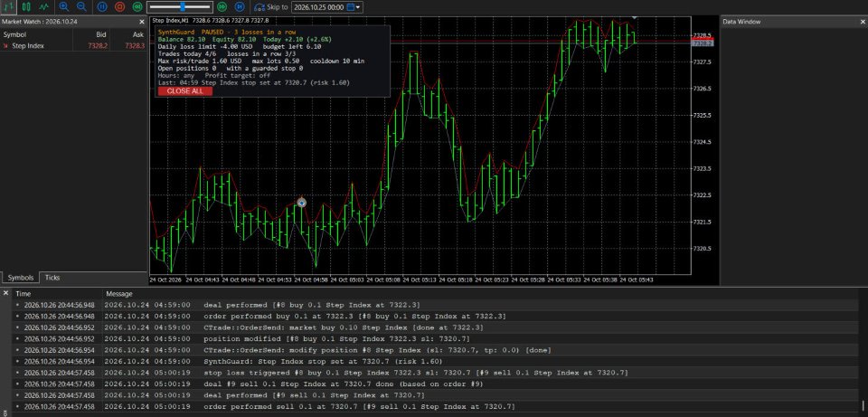This screenshot has height=417, width=868.
Task: Click the 'Open positions 0' line
Action: point(231,69)
